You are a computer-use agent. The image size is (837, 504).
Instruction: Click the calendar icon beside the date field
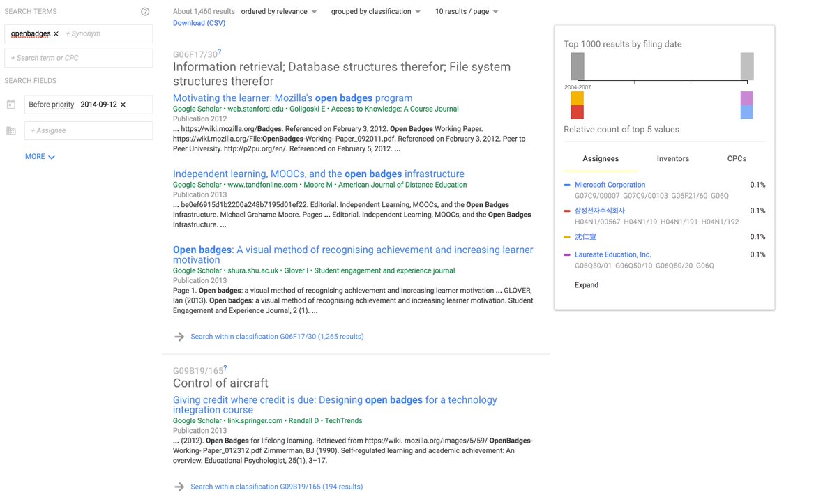(x=11, y=105)
